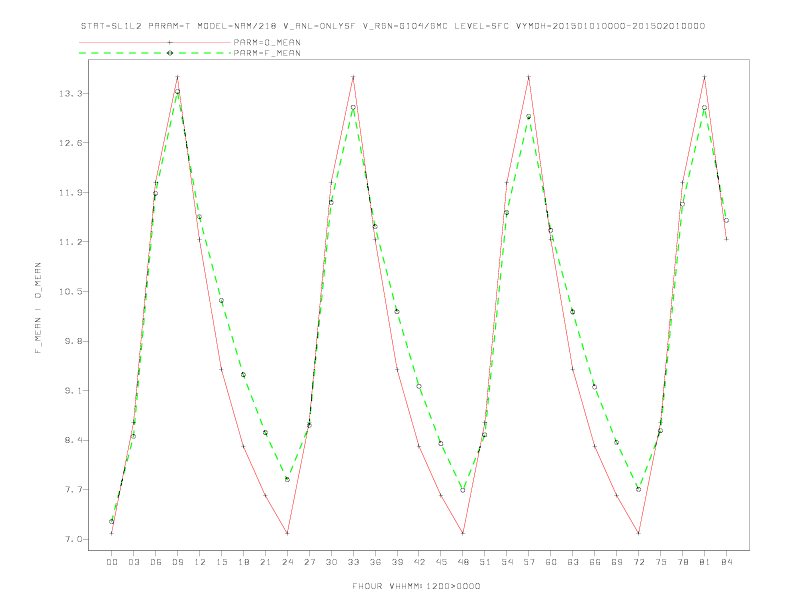Click x-axis tick label 81
792x612 pixels.
[705, 562]
